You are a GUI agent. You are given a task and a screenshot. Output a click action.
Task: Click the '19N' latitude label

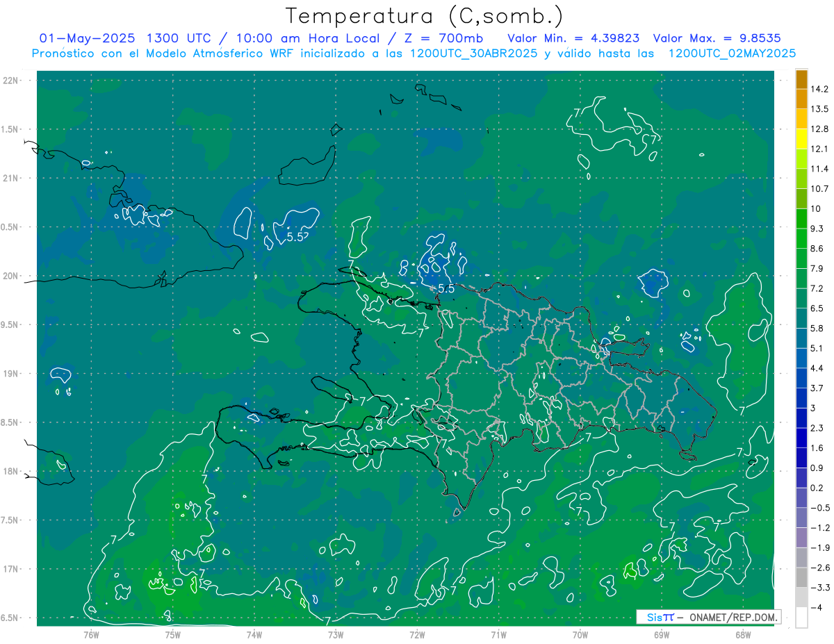coord(12,374)
